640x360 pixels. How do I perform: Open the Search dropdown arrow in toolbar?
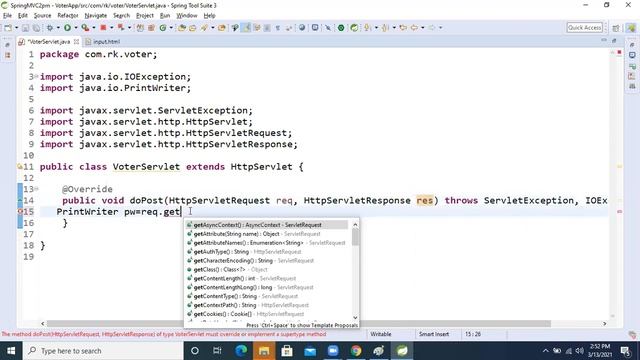pyautogui.click(x=212, y=28)
